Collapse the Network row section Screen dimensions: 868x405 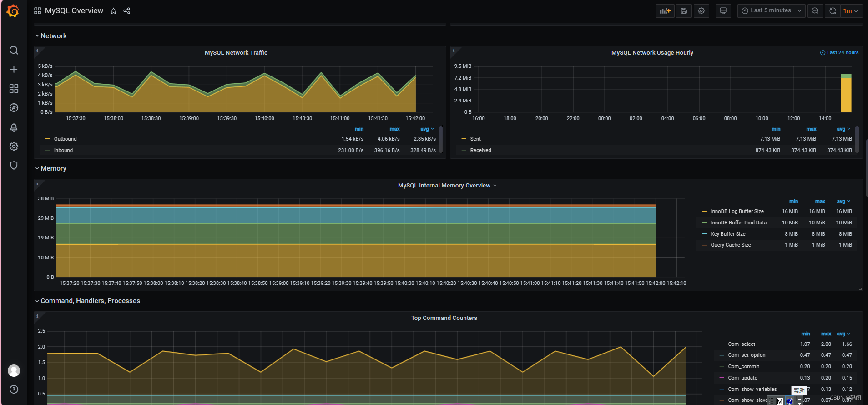(51, 36)
